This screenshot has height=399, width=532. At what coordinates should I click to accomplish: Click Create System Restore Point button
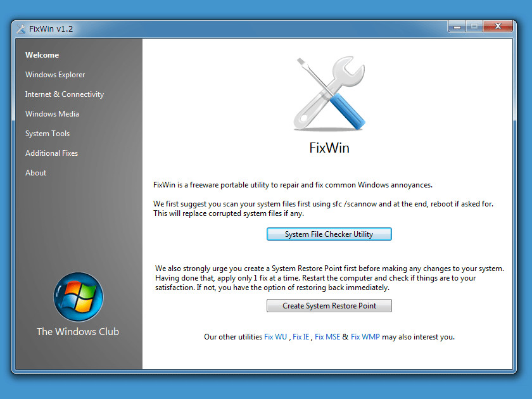tap(329, 306)
